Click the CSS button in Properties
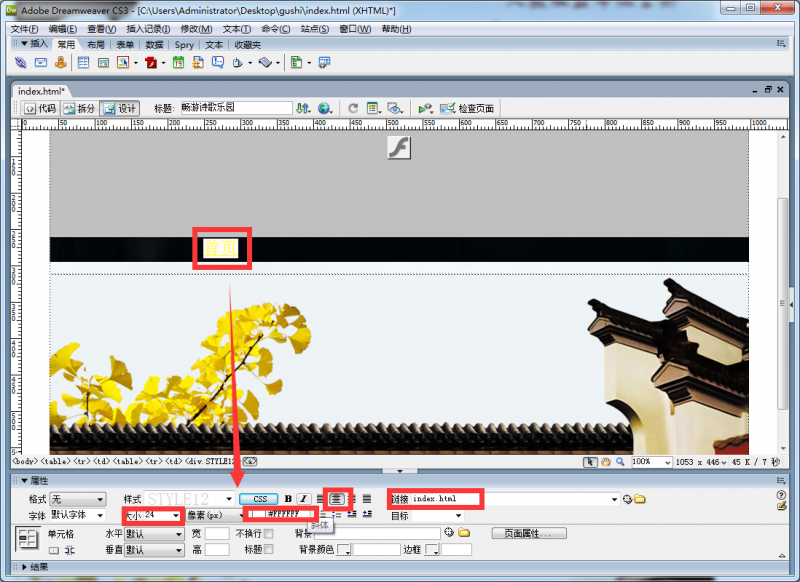800x582 pixels. click(x=259, y=499)
